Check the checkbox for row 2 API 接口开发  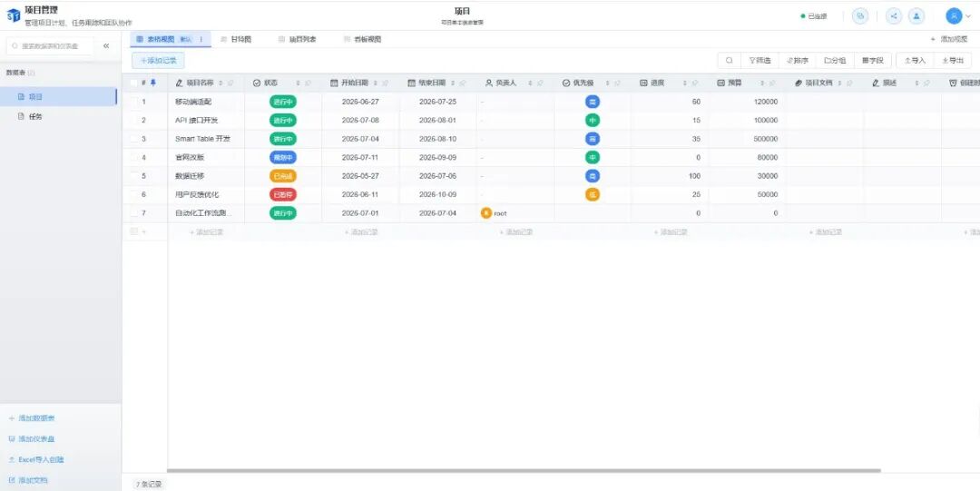[133, 120]
